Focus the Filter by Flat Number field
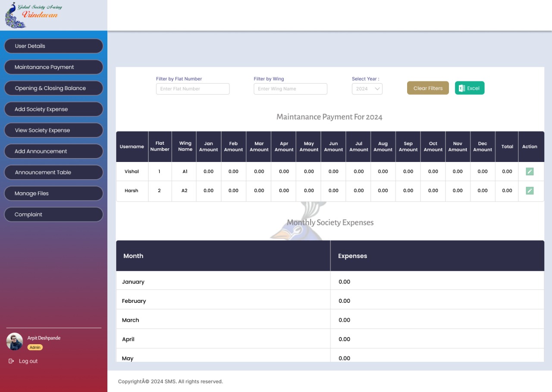Image resolution: width=552 pixels, height=392 pixels. (x=193, y=89)
